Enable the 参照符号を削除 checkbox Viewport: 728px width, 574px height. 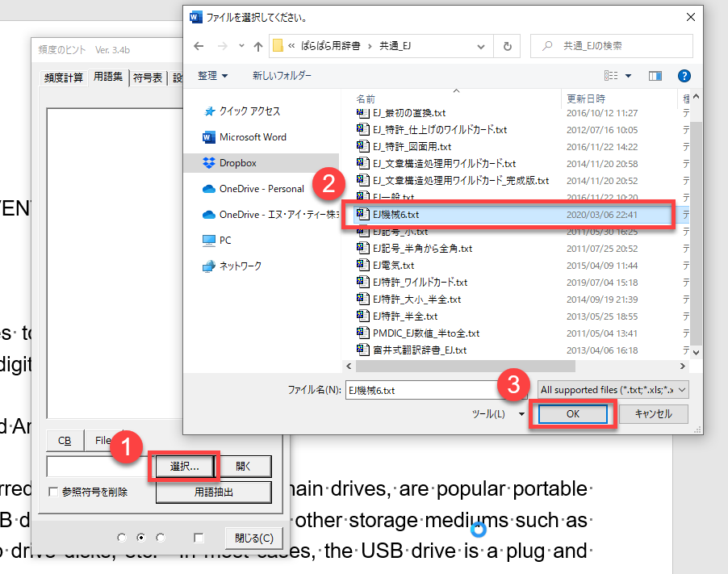(x=53, y=492)
